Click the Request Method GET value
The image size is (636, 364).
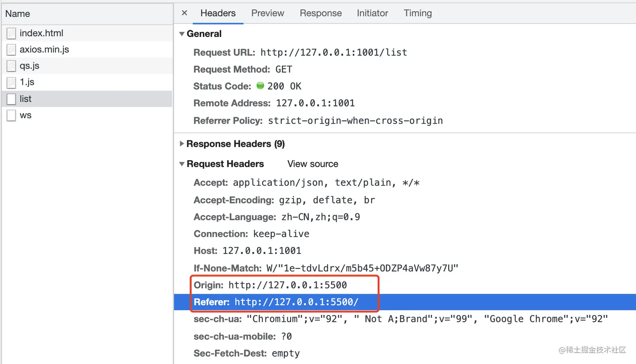point(284,69)
